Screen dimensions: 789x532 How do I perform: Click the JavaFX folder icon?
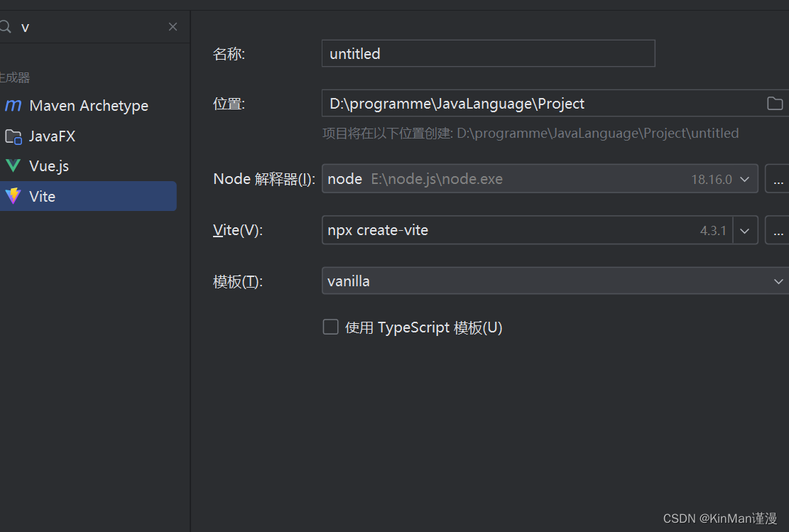coord(13,136)
